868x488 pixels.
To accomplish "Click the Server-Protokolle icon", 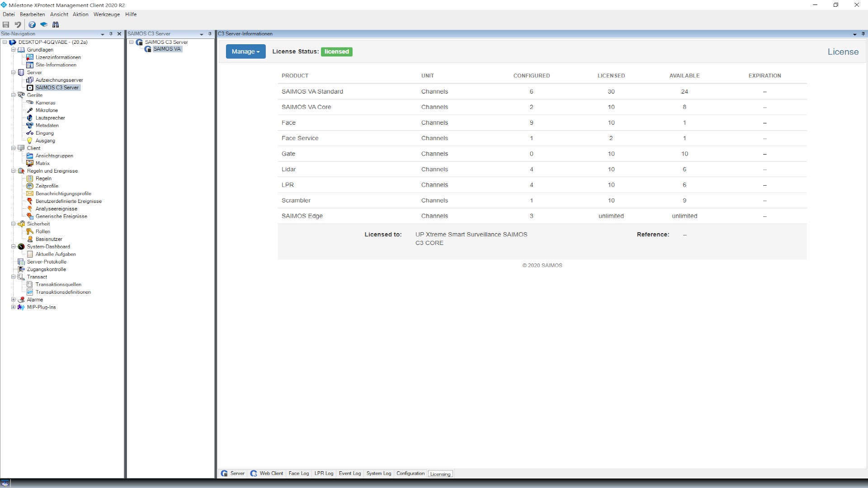I will click(21, 262).
